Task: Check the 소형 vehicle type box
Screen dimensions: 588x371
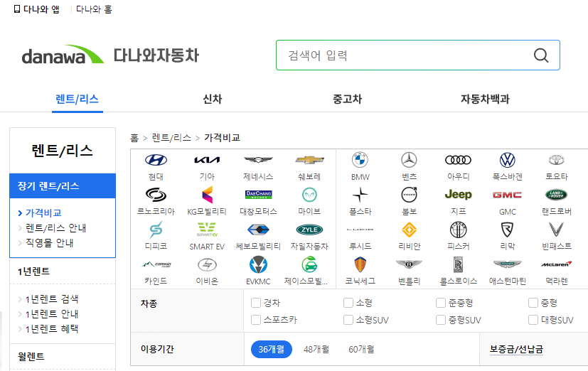Action: coord(348,303)
